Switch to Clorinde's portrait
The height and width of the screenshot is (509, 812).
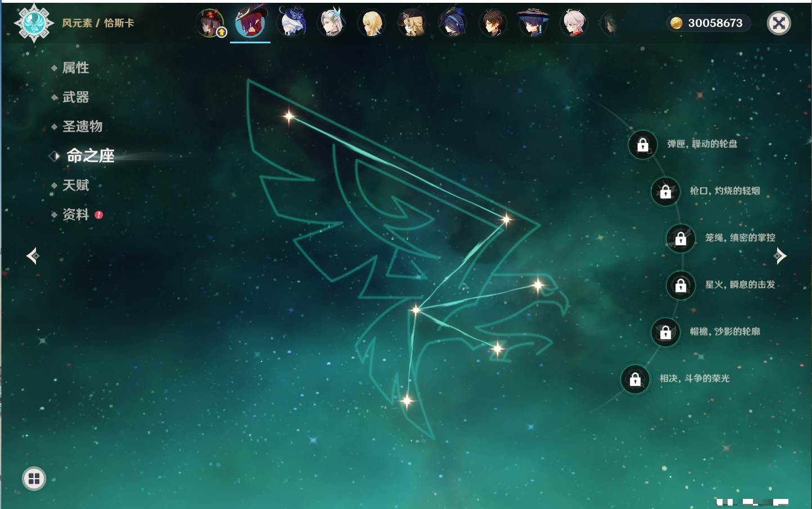tap(453, 23)
